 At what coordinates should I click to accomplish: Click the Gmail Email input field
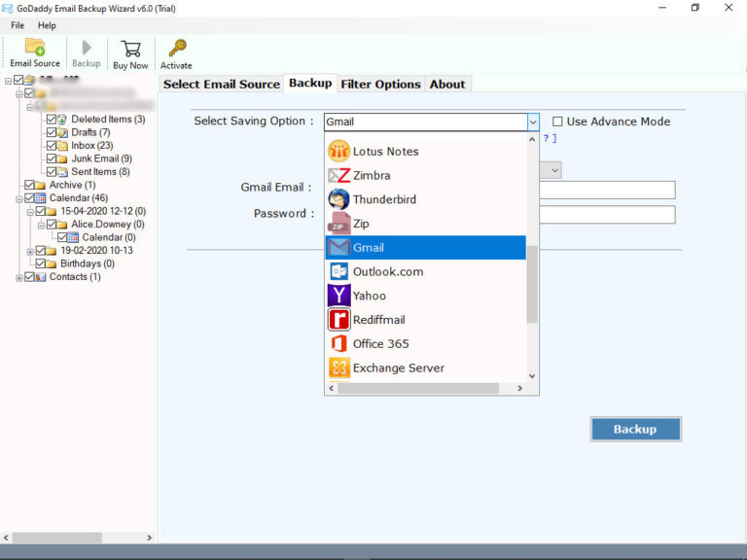pos(607,190)
